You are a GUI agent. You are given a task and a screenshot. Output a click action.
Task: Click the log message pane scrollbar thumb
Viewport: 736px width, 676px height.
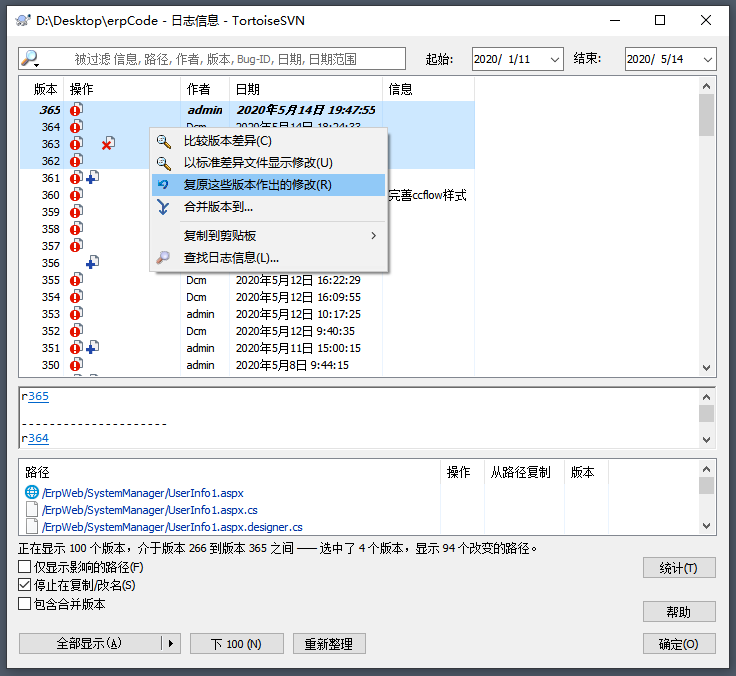[706, 414]
